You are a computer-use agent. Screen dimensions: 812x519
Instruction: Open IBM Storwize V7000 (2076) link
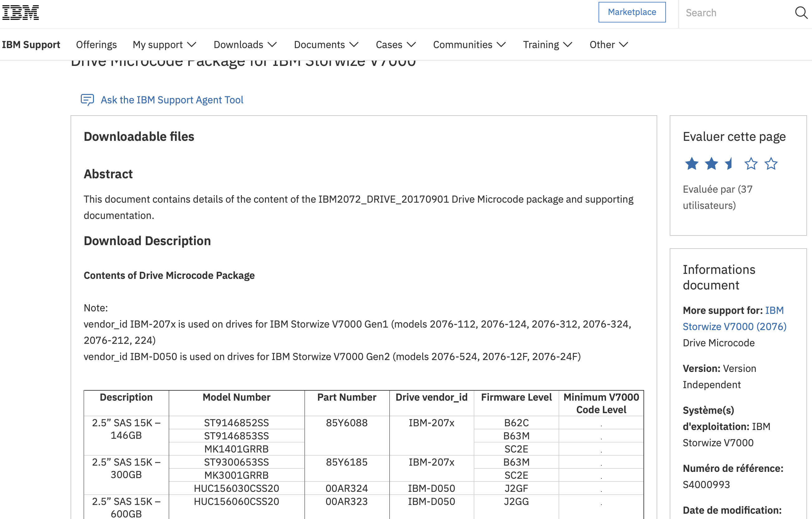point(734,326)
